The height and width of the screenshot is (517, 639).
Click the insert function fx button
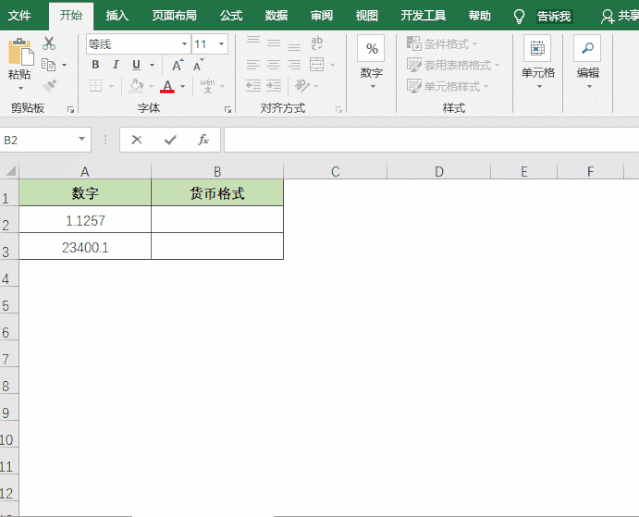coord(203,140)
